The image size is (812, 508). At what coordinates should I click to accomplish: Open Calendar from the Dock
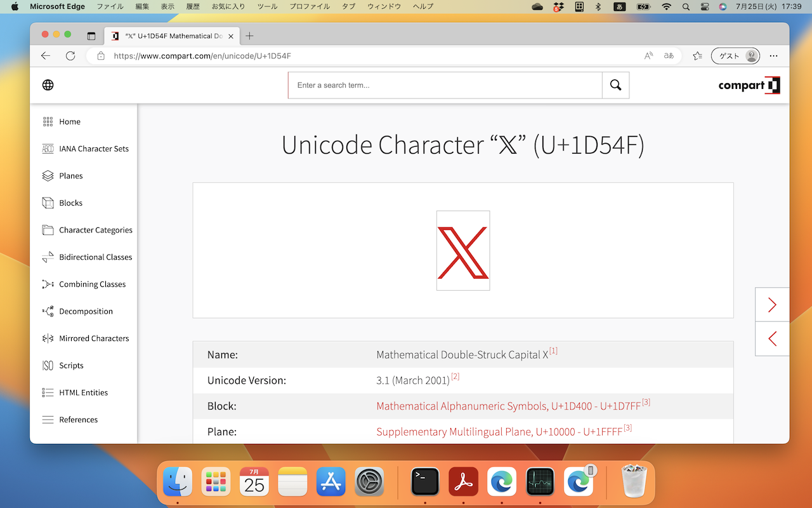(254, 482)
